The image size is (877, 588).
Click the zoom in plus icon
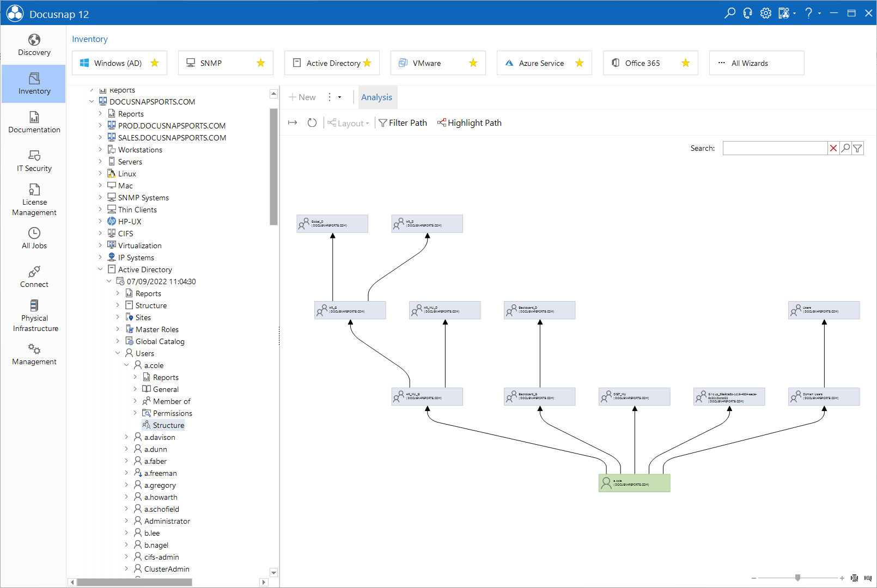click(x=842, y=578)
